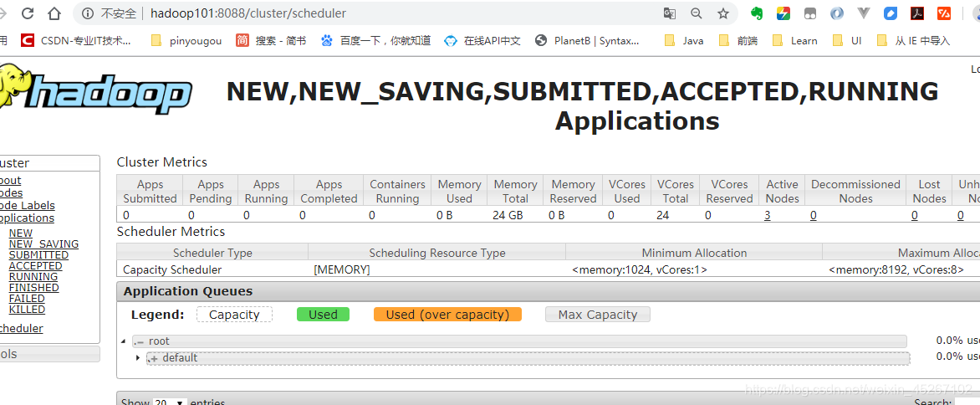Open the colorful square extension icon
The width and height of the screenshot is (980, 405).
783,13
